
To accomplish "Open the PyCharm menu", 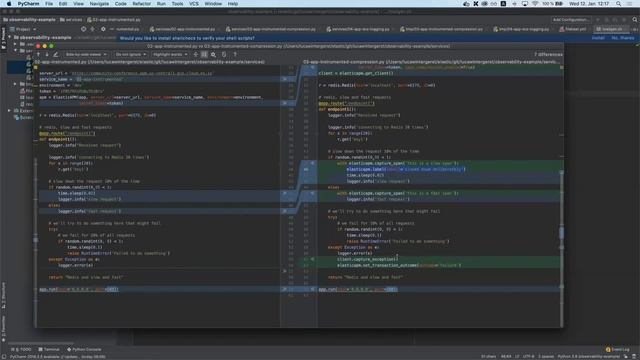I will point(29,4).
